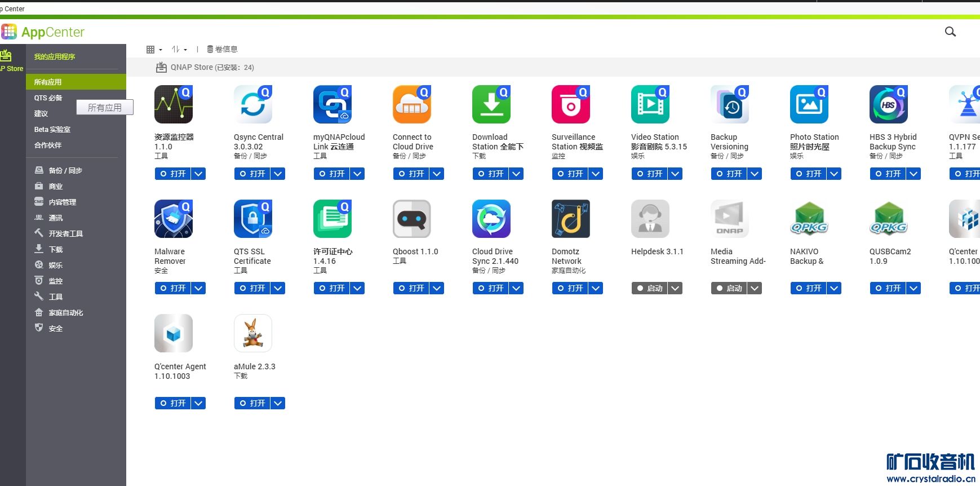
Task: Select 我的应用程序 in sidebar
Action: point(55,56)
